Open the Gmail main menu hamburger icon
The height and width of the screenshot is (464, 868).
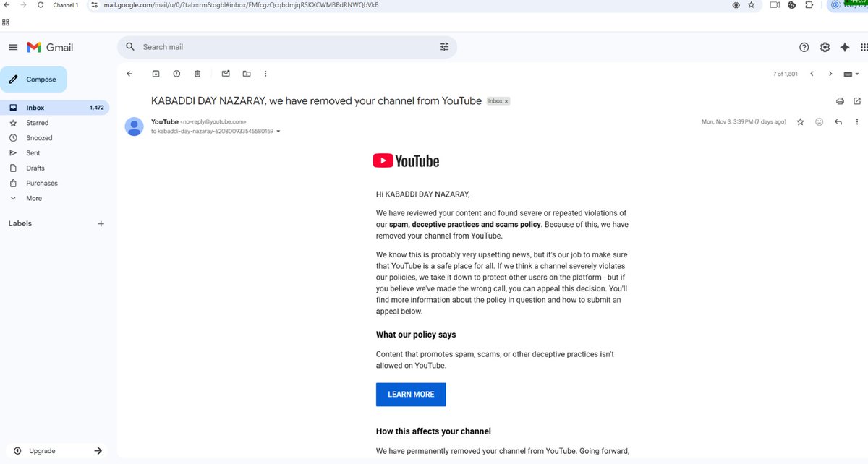[13, 47]
